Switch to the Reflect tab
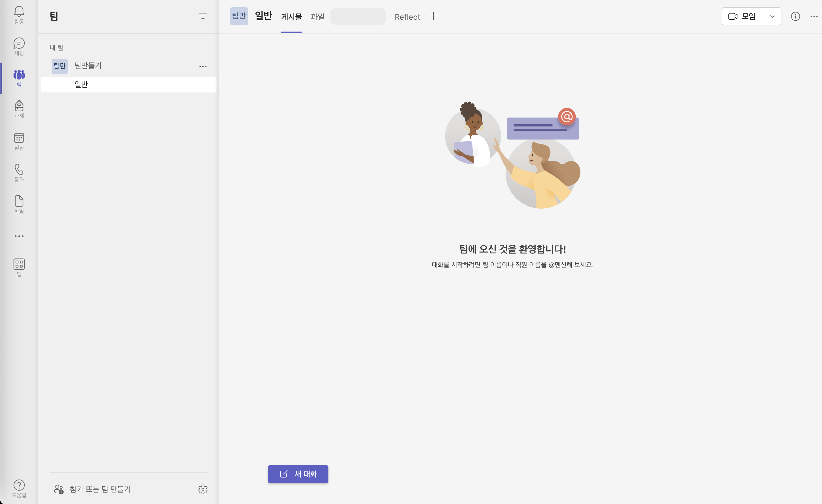Image resolution: width=822 pixels, height=504 pixels. click(407, 17)
